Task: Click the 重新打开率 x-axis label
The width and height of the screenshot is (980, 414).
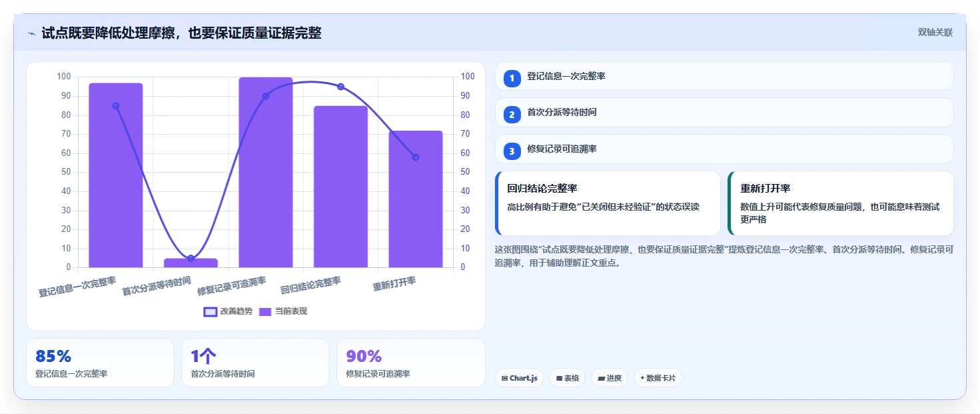Action: pyautogui.click(x=394, y=283)
